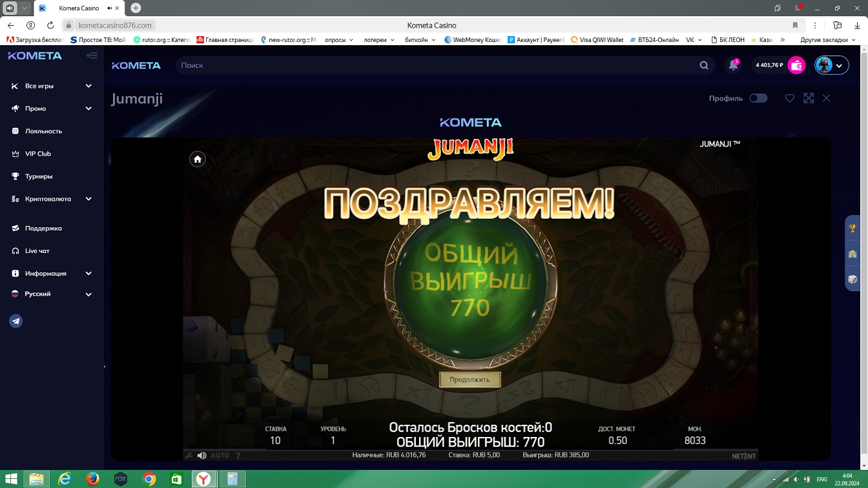Open the VK bookmarks folder
Screen dimensions: 868x488
tap(694, 40)
